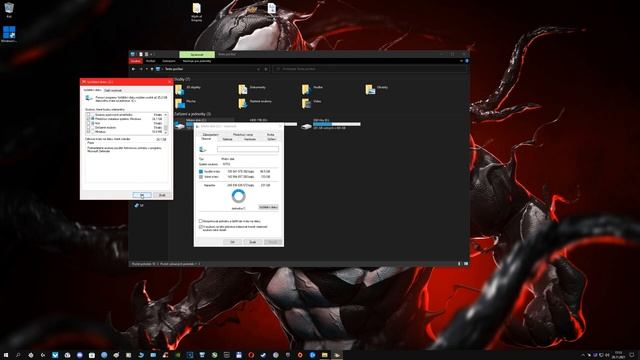Viewport: 640px width, 360px height.
Task: Switch to Nástroje tab in Properties
Action: [227, 139]
